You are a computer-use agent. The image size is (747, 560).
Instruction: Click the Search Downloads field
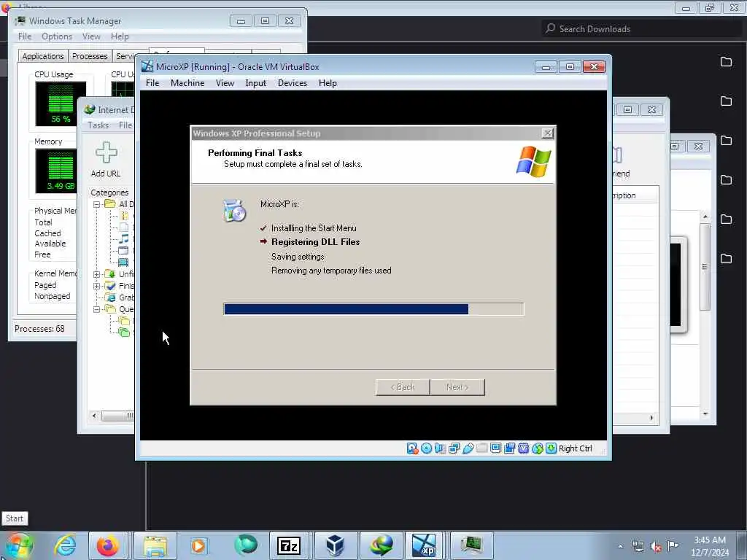pyautogui.click(x=641, y=29)
